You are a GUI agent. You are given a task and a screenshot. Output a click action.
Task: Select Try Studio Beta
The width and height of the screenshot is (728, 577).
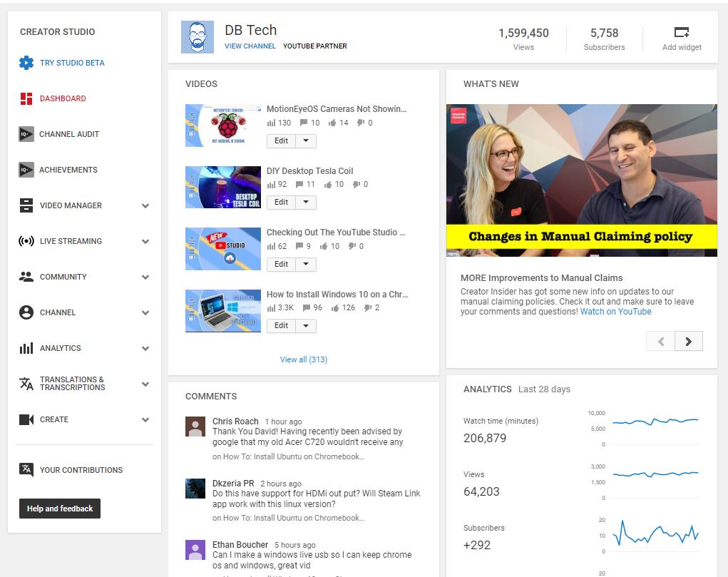click(x=72, y=63)
